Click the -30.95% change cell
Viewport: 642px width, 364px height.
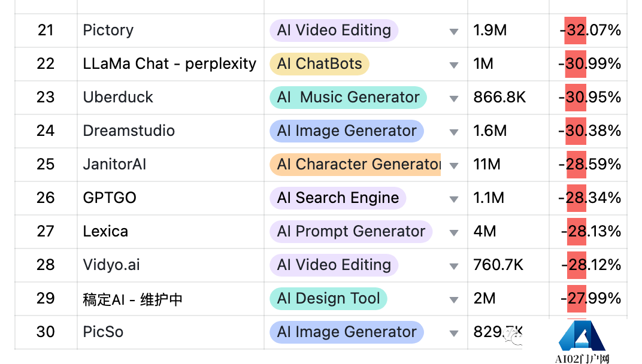click(x=588, y=98)
